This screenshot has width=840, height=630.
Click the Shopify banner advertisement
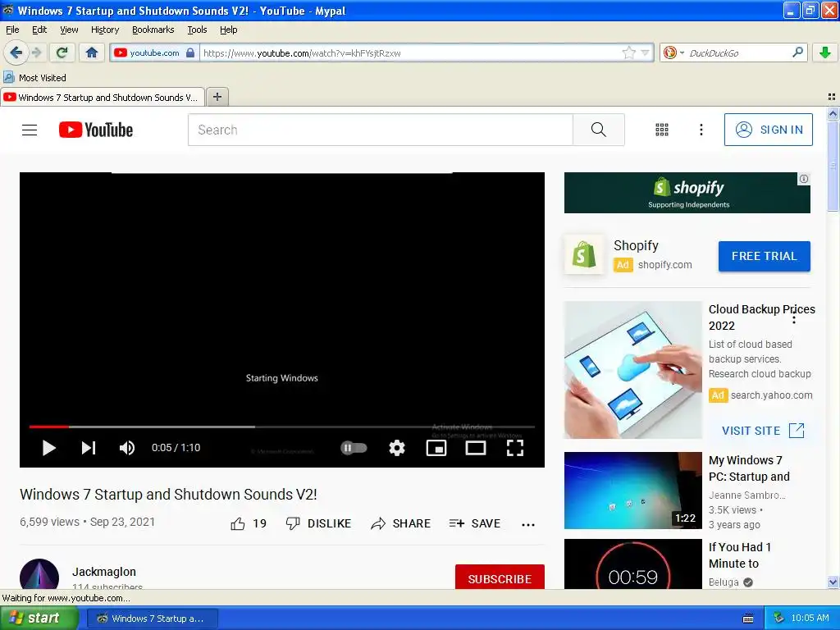(687, 192)
